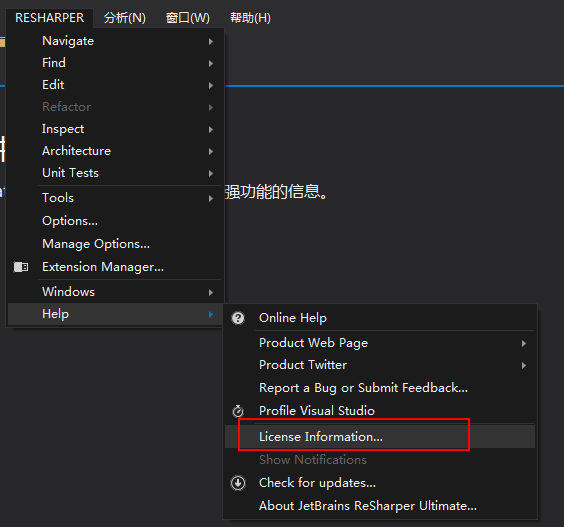Viewport: 564px width, 527px height.
Task: Open License Information...
Action: click(380, 437)
